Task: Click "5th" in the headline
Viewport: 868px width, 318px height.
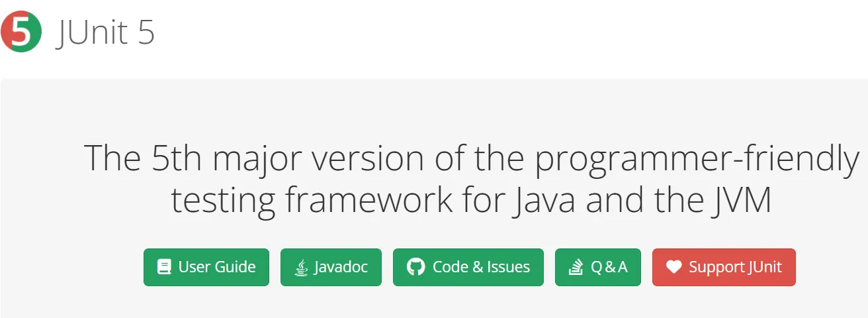Action: click(177, 159)
